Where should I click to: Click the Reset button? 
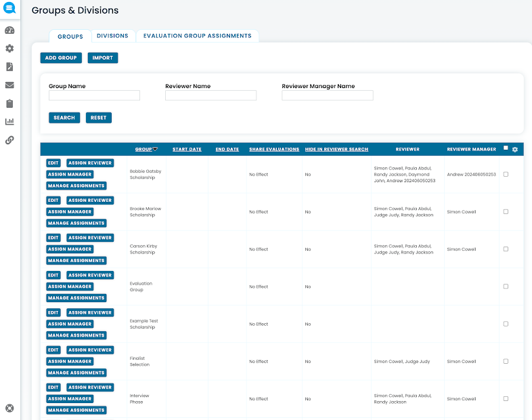click(x=98, y=117)
